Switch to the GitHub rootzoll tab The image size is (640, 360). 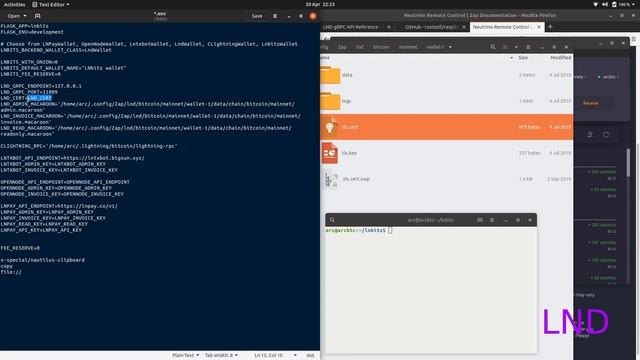point(431,27)
